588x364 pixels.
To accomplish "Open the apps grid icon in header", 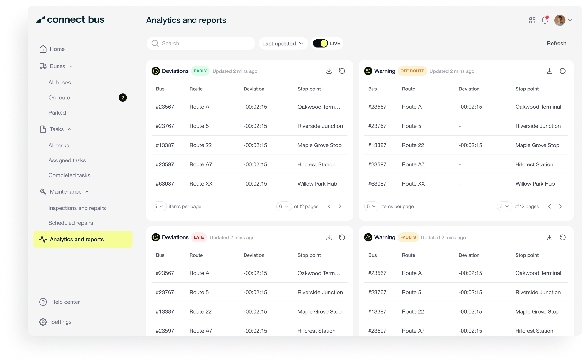I will pos(532,20).
